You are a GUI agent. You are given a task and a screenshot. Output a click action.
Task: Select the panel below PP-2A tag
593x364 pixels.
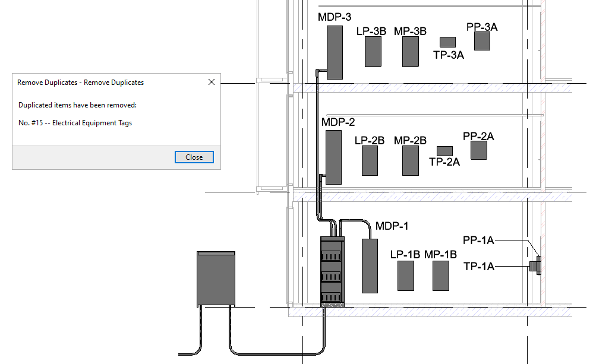point(479,150)
